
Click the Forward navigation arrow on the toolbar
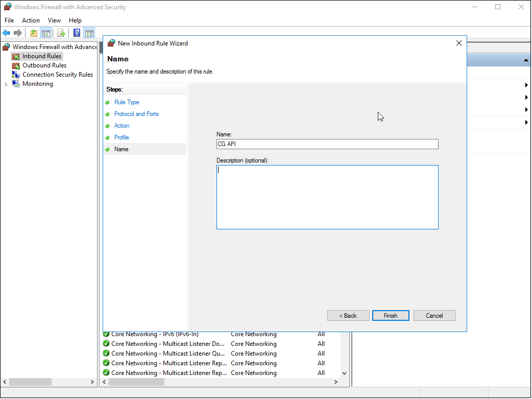(17, 32)
